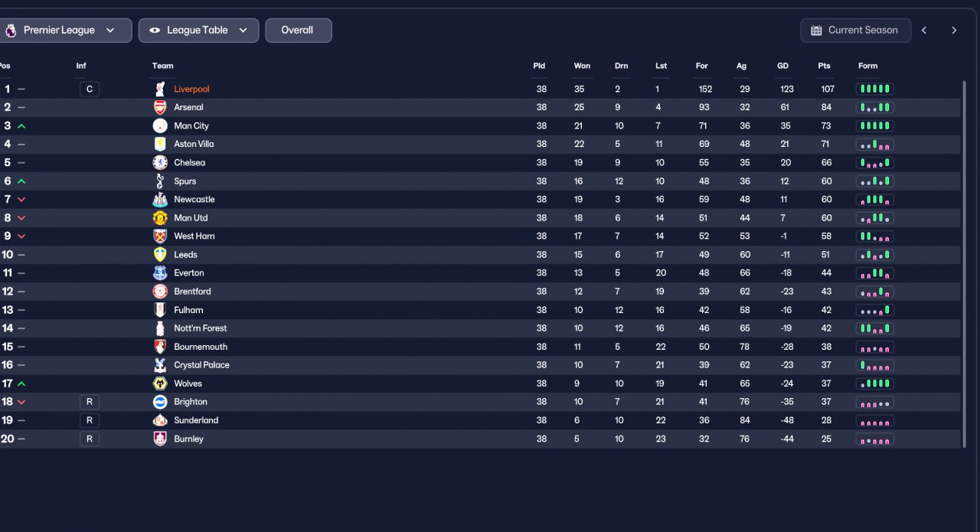Open the Current Season selector

coord(856,31)
